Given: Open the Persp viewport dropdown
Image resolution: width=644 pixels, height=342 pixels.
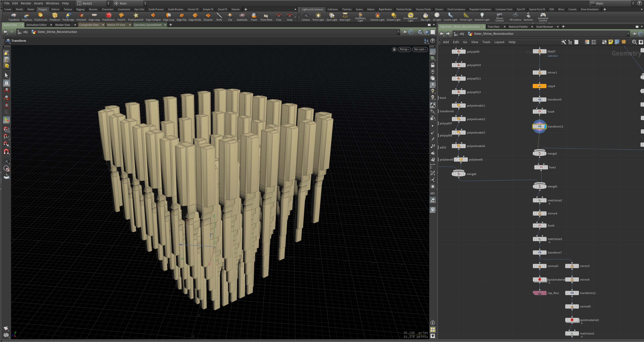Looking at the screenshot, I should 404,50.
